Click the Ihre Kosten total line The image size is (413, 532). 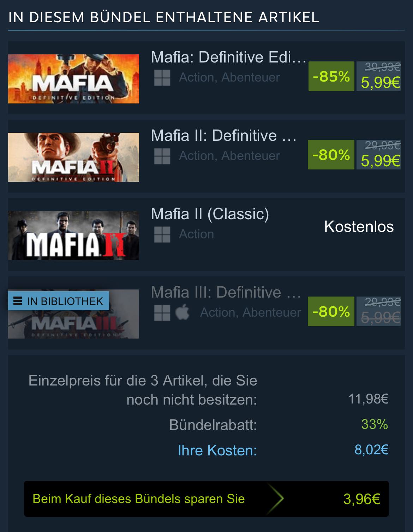pos(283,450)
